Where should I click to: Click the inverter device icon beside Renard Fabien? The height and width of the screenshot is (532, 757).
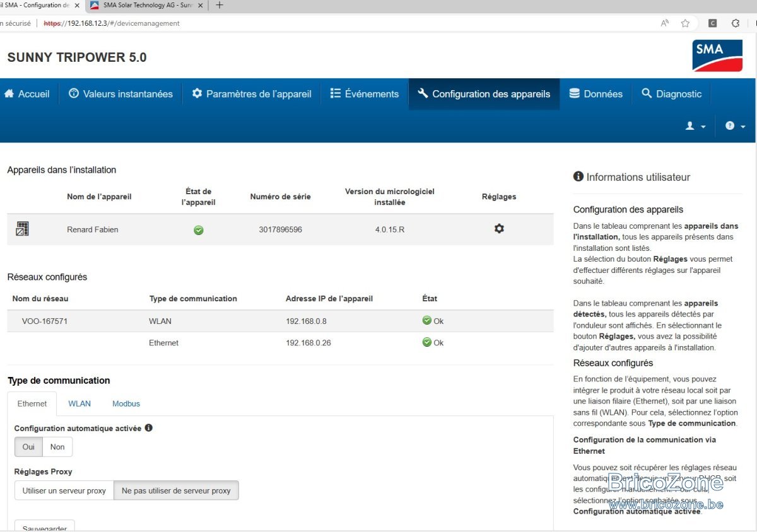pos(22,229)
